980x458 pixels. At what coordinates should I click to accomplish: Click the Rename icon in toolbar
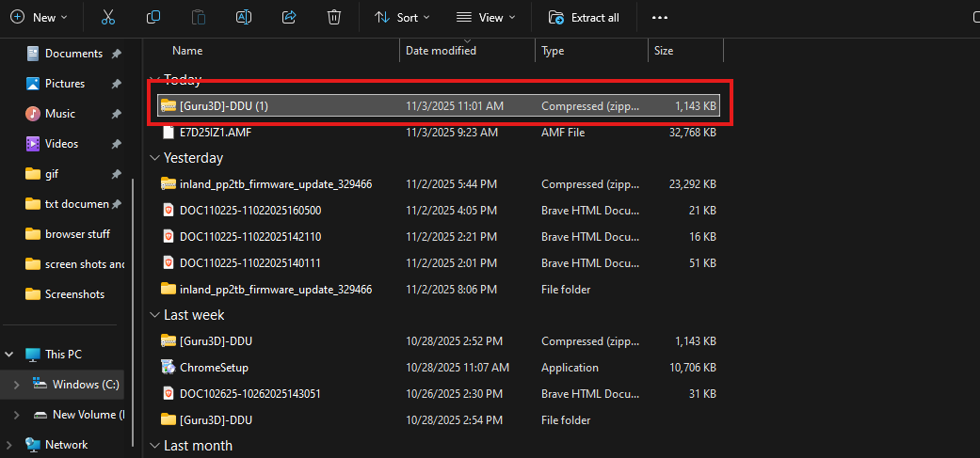tap(244, 18)
